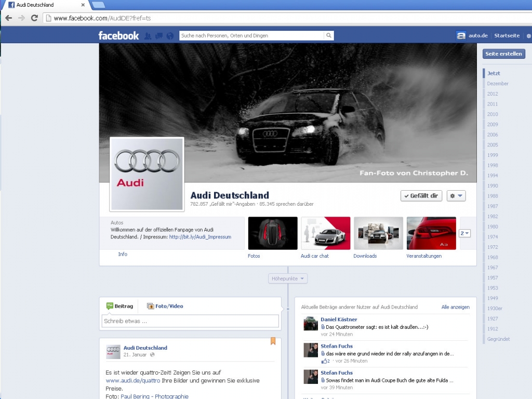Open a new browser tab
This screenshot has height=399, width=532.
98,5
